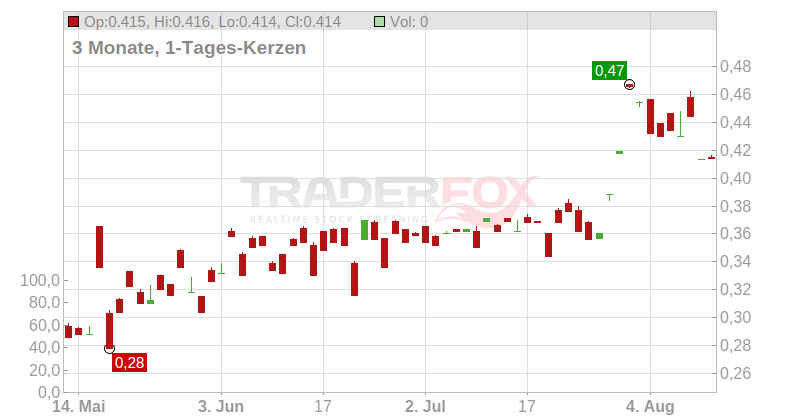800x420 pixels.
Task: Click the green volume legend square
Action: (379, 22)
